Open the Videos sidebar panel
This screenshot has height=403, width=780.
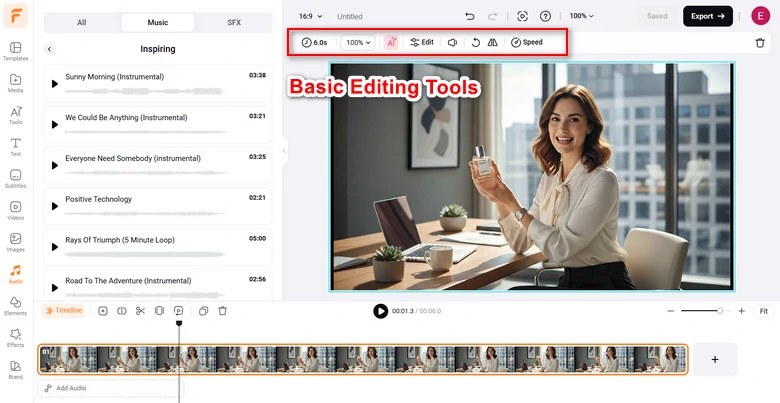click(15, 210)
